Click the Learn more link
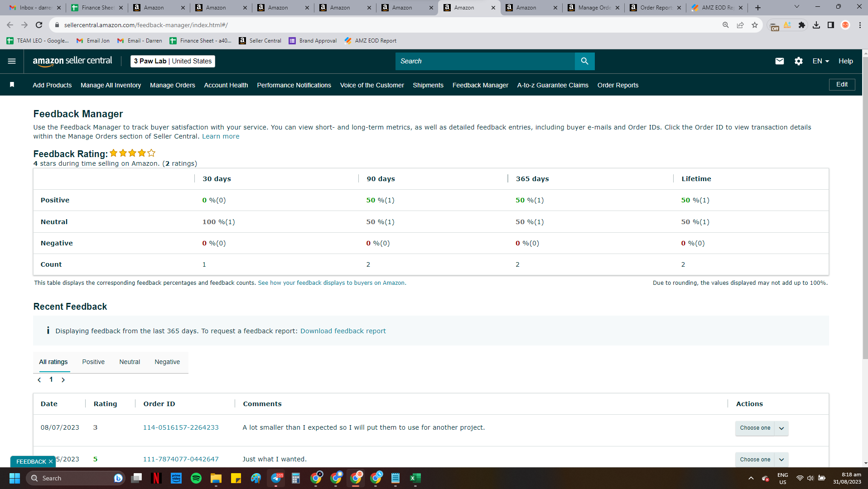Image resolution: width=868 pixels, height=489 pixels. point(221,136)
